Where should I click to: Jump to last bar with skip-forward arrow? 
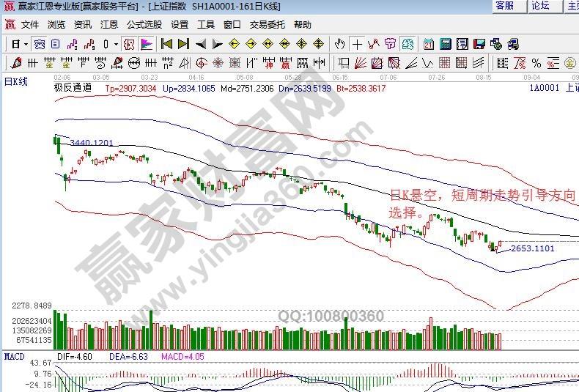click(183, 44)
